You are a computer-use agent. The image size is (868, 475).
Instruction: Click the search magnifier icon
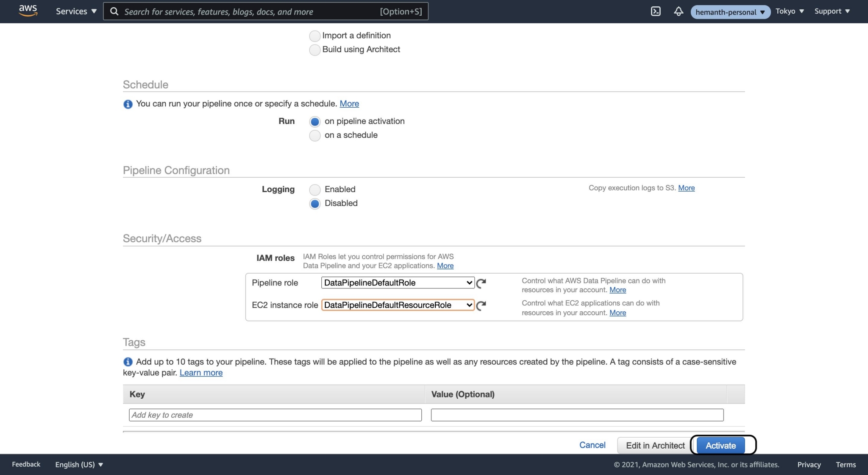click(114, 11)
